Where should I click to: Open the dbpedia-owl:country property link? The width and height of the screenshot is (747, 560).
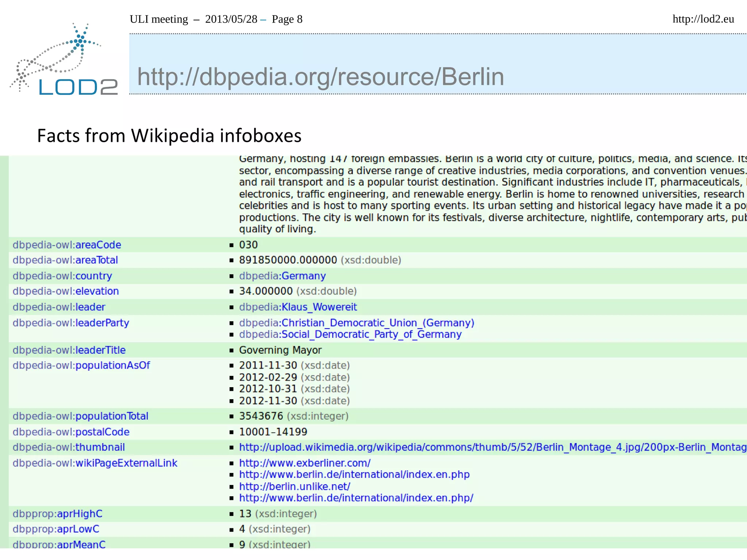[x=62, y=276]
